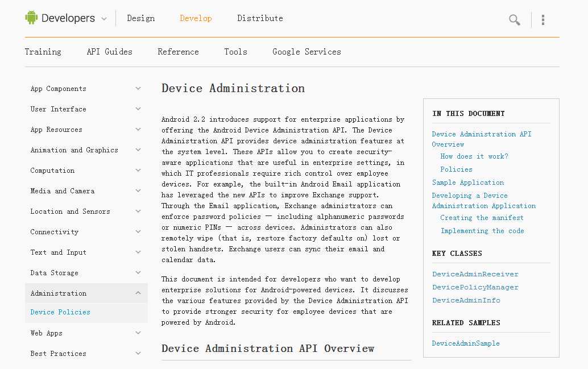The image size is (588, 369).
Task: Open the API Guides section
Action: 109,52
